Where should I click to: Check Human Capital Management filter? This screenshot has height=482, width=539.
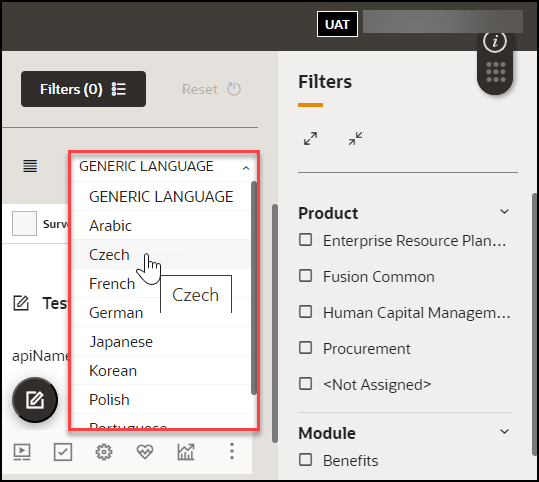pos(306,312)
